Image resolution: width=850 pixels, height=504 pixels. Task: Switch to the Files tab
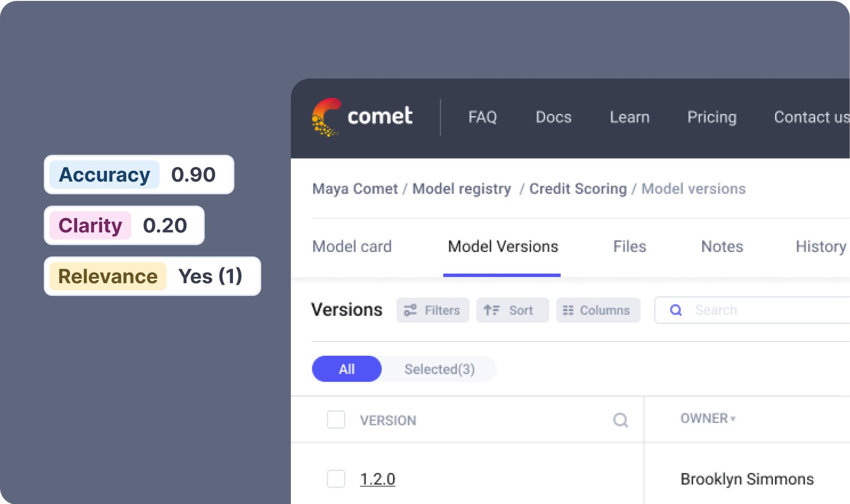click(629, 246)
